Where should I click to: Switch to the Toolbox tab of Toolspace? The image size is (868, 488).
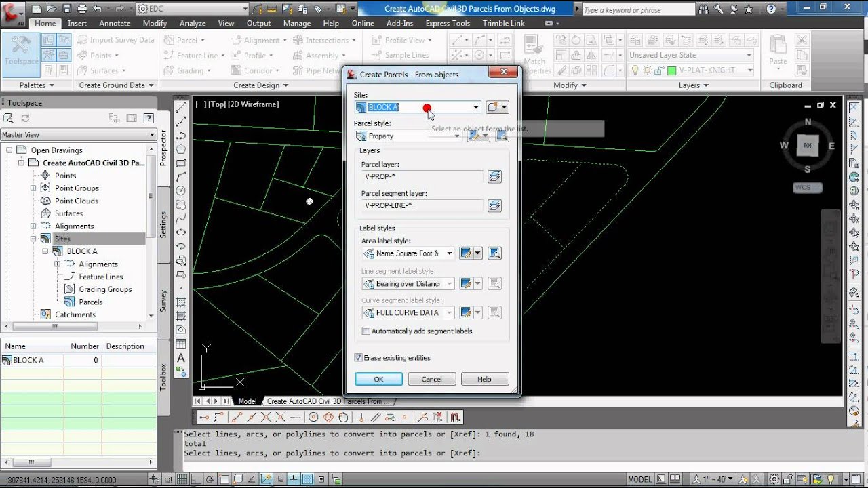click(x=163, y=377)
